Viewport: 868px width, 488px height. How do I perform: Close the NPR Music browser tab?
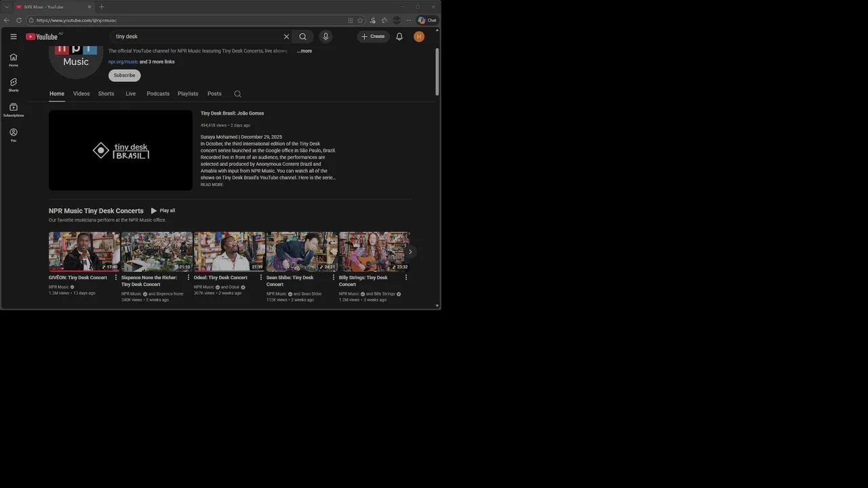pyautogui.click(x=89, y=7)
